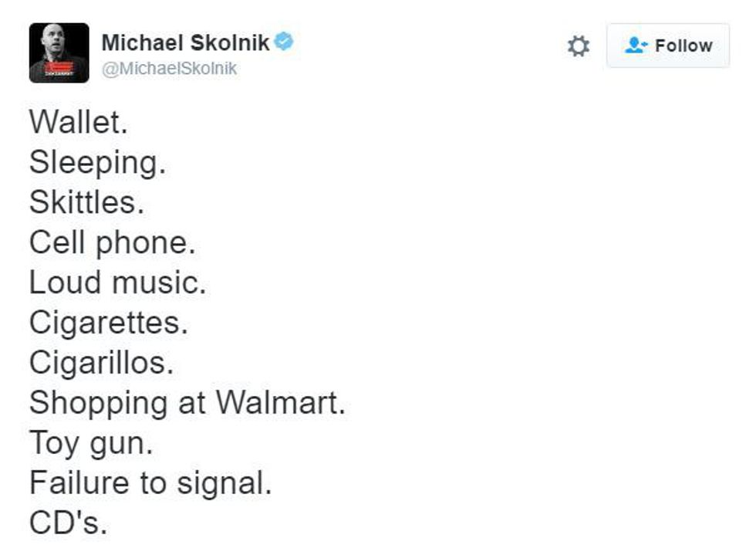Click the "Failure to signal." line
756x555 pixels.
coord(150,484)
